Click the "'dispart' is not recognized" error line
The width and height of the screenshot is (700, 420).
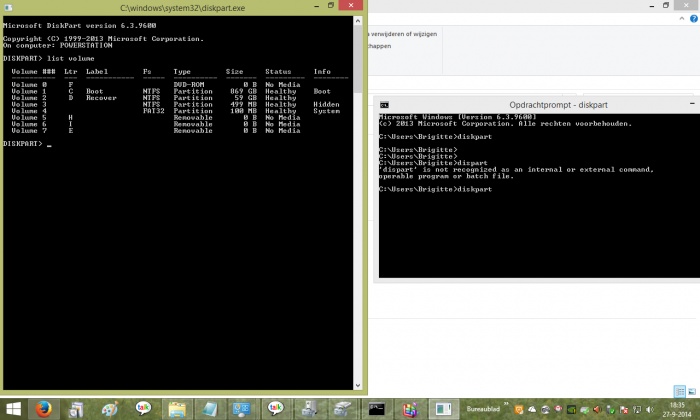click(516, 170)
